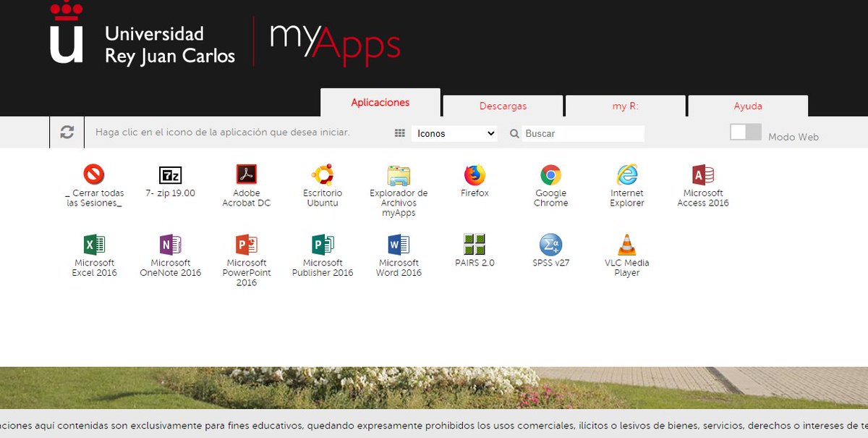The width and height of the screenshot is (868, 438).
Task: Open the Iconos view dropdown
Action: coord(454,133)
